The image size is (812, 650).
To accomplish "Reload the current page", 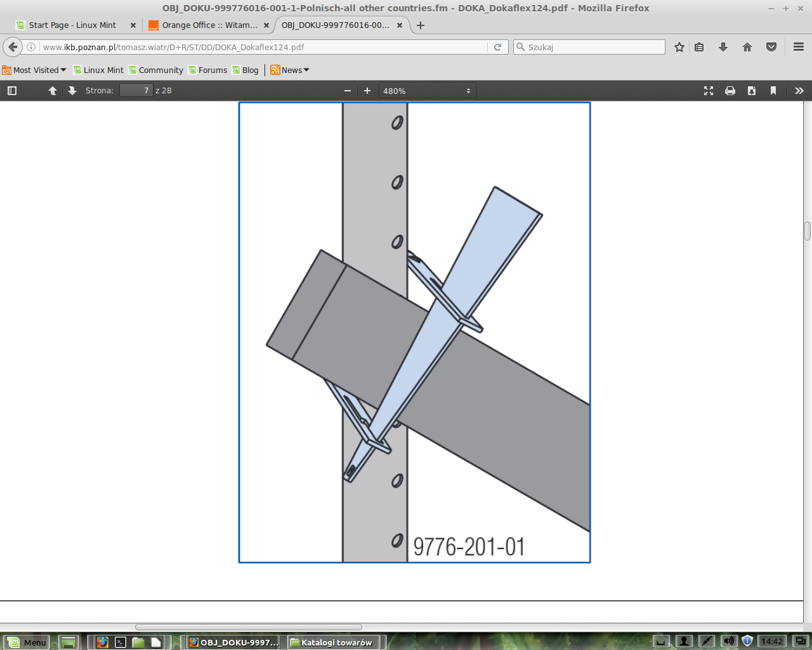I will 498,47.
